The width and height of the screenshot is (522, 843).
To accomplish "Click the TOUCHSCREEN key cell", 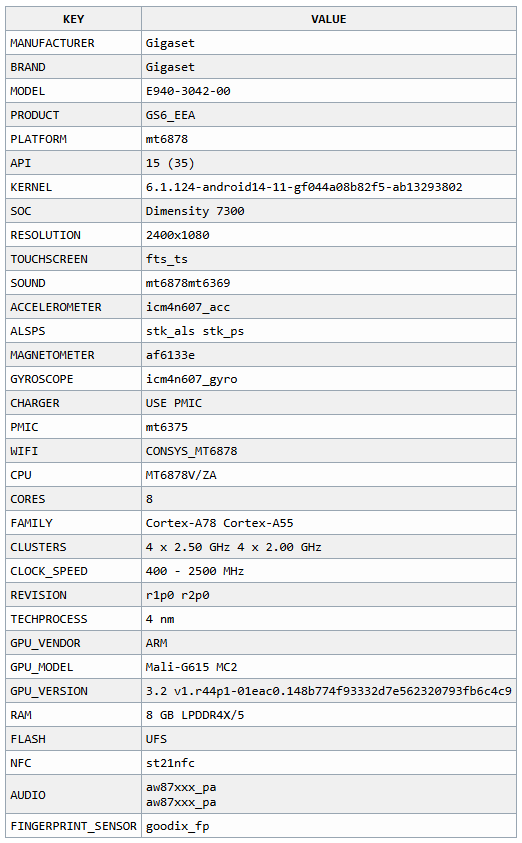I will point(73,259).
